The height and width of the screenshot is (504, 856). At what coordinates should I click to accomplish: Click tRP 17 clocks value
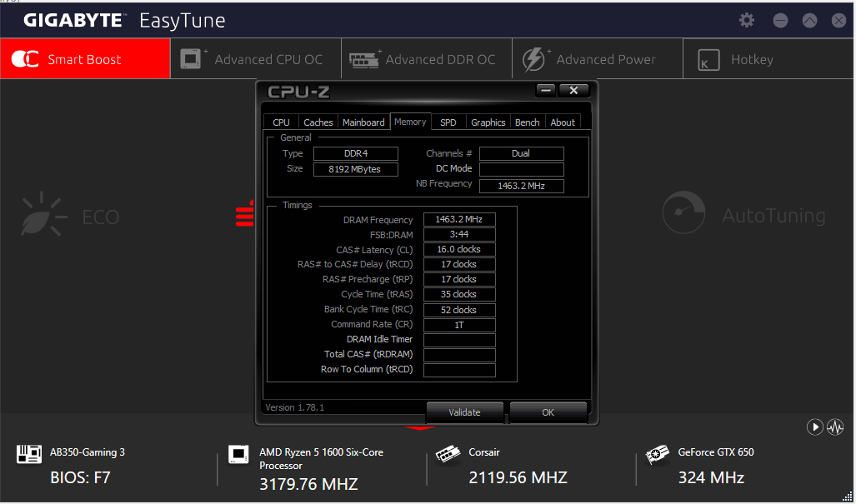pos(459,279)
